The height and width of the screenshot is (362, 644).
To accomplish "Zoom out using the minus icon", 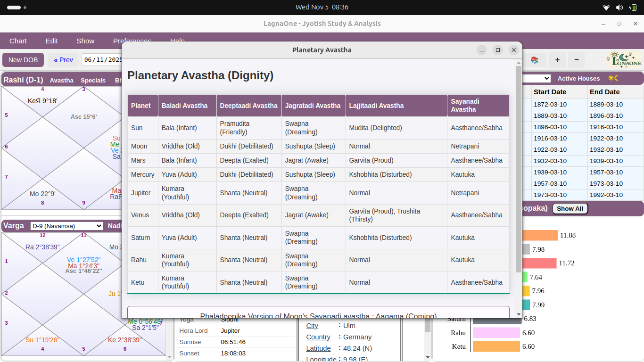I will tap(576, 60).
